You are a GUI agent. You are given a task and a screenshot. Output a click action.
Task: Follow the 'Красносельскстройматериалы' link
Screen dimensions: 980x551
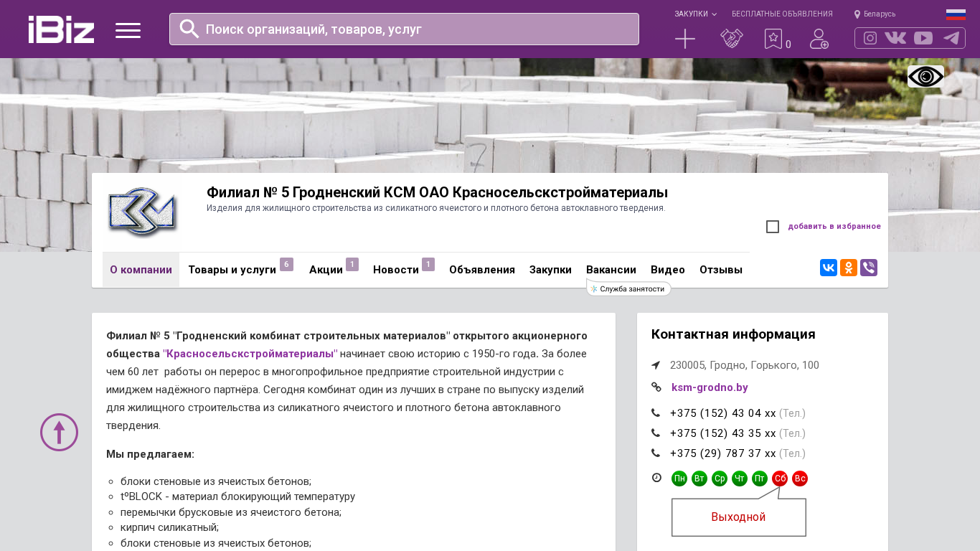250,354
